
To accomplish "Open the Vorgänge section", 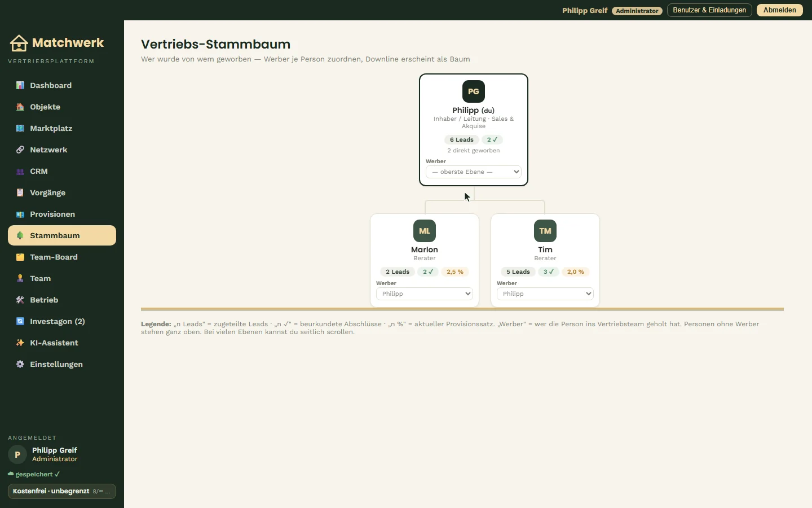I will click(62, 192).
